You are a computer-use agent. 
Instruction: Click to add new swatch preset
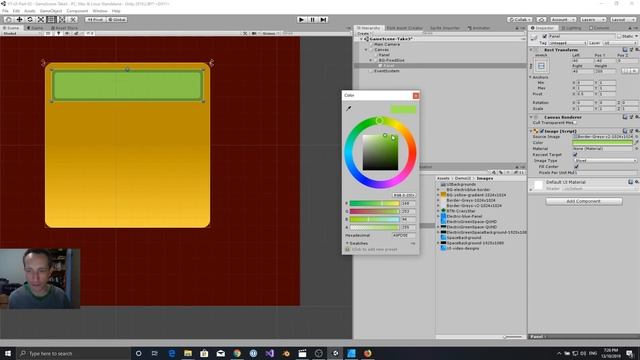[x=374, y=249]
